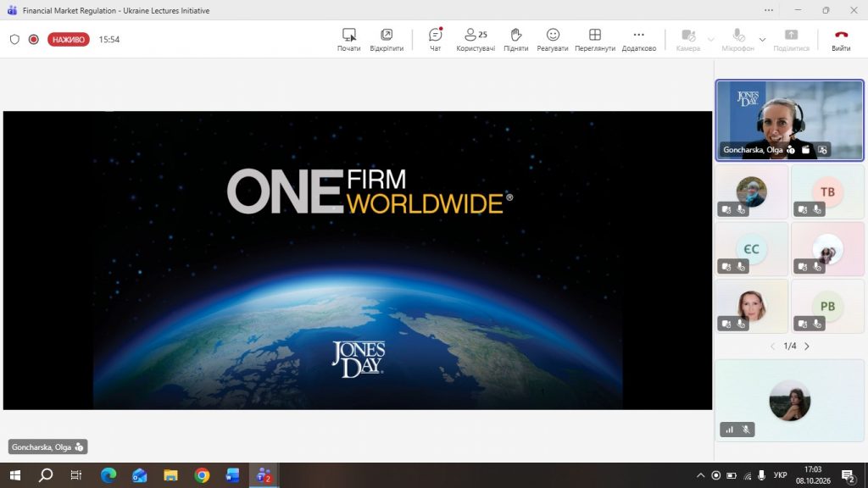Screen dimensions: 868x488
Task: Click the 15:54 meeting timer
Action: 109,39
